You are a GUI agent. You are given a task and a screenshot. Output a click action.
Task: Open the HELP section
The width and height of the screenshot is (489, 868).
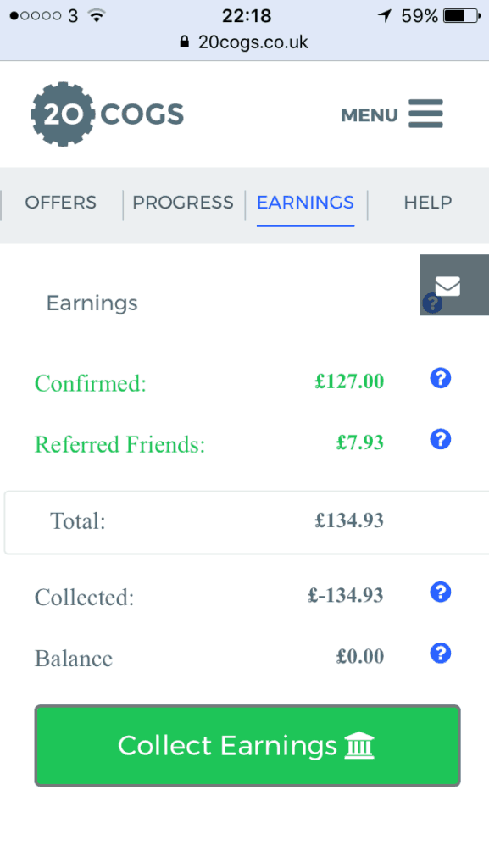click(427, 203)
